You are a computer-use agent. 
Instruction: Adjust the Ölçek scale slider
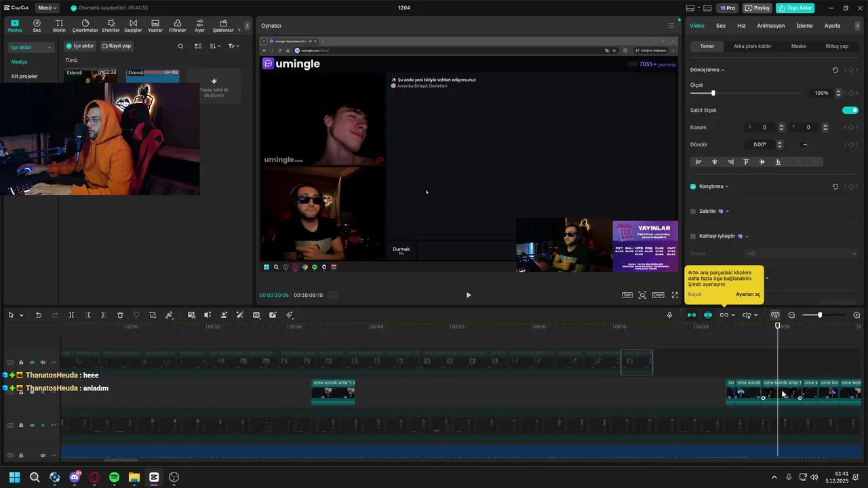click(x=746, y=93)
